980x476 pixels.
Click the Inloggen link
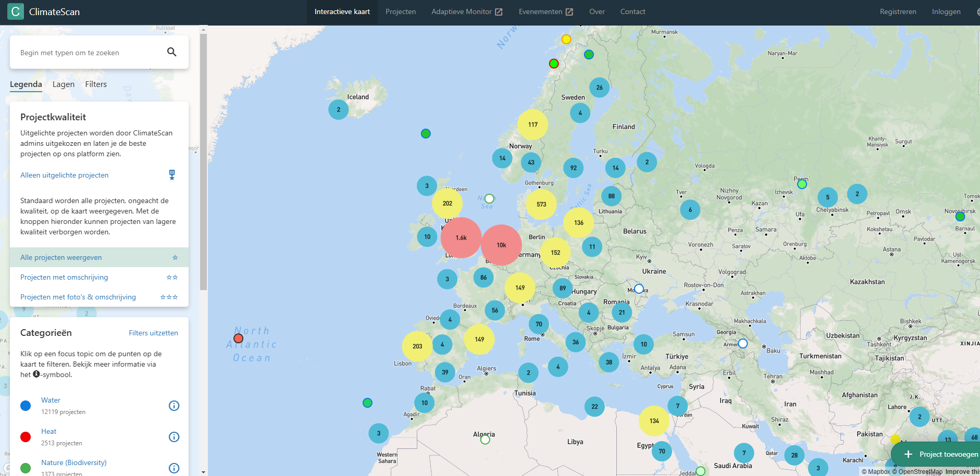click(946, 11)
